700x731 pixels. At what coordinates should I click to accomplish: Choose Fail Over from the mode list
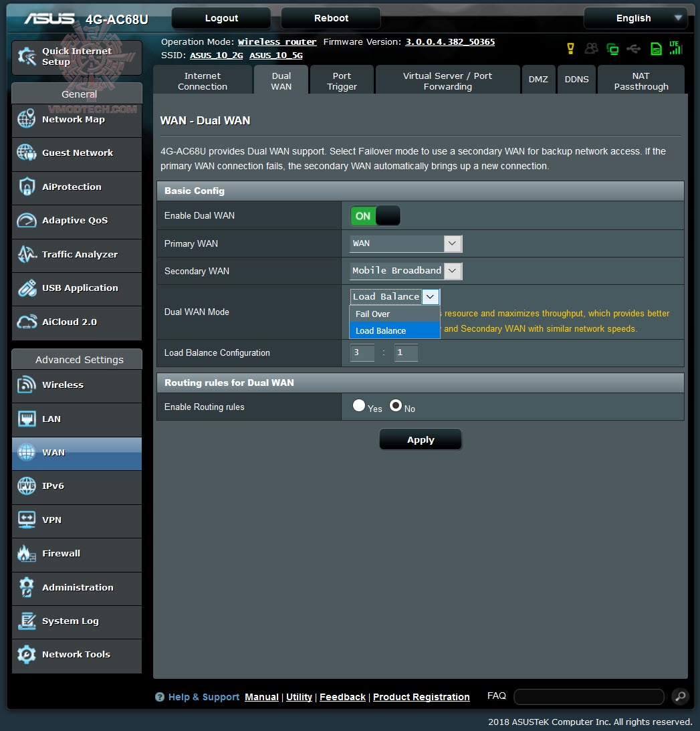coord(394,314)
